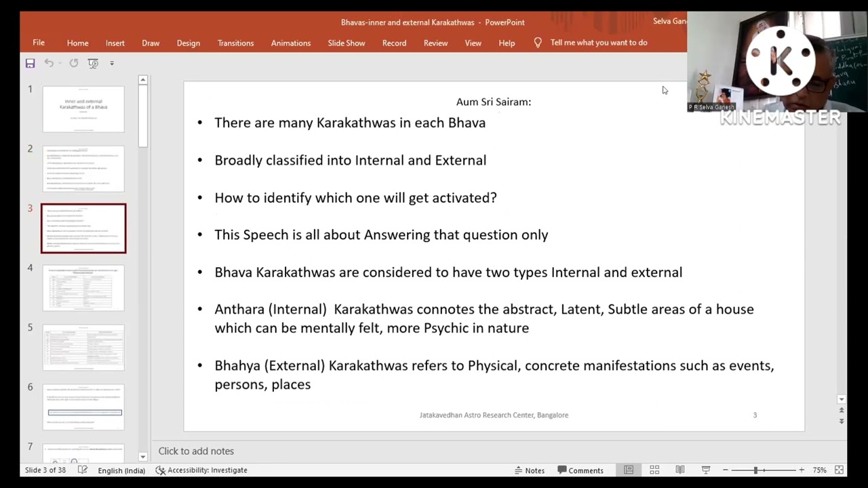
Task: Click the zoom slider handle
Action: click(x=755, y=470)
